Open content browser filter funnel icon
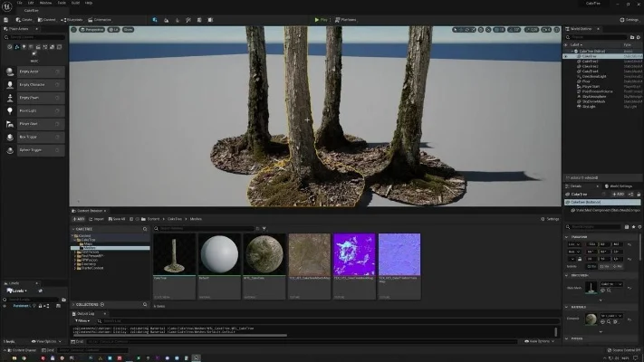This screenshot has width=644, height=362. pos(264,229)
